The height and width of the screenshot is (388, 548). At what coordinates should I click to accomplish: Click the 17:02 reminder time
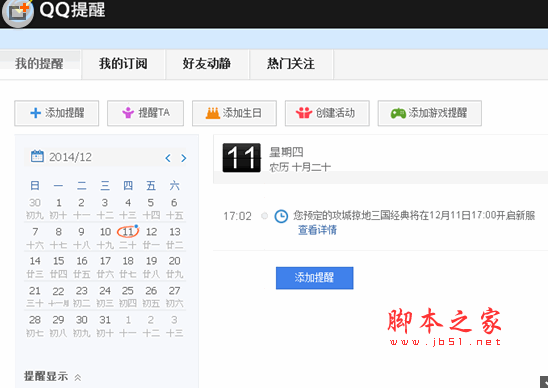tap(237, 216)
